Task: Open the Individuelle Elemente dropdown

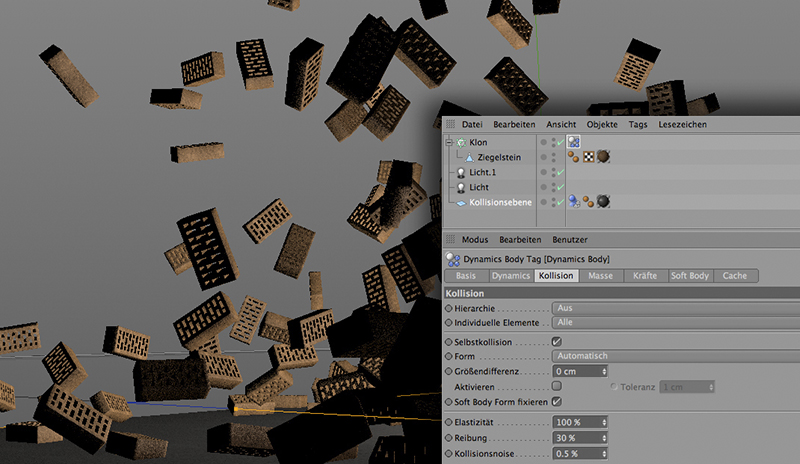Action: click(675, 323)
